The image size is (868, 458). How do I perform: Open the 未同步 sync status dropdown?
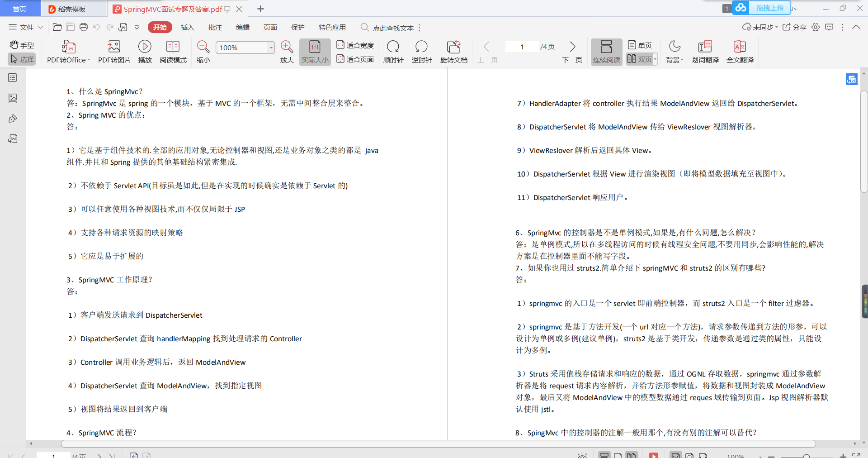760,27
